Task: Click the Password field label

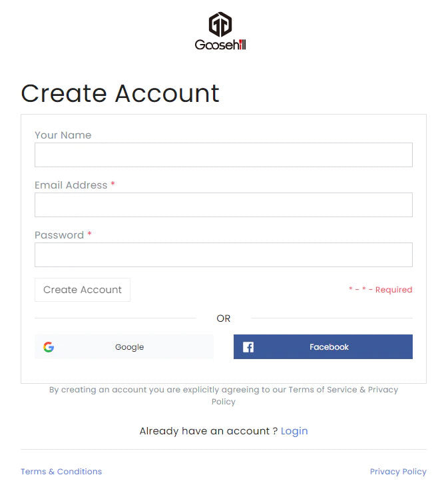Action: (59, 235)
